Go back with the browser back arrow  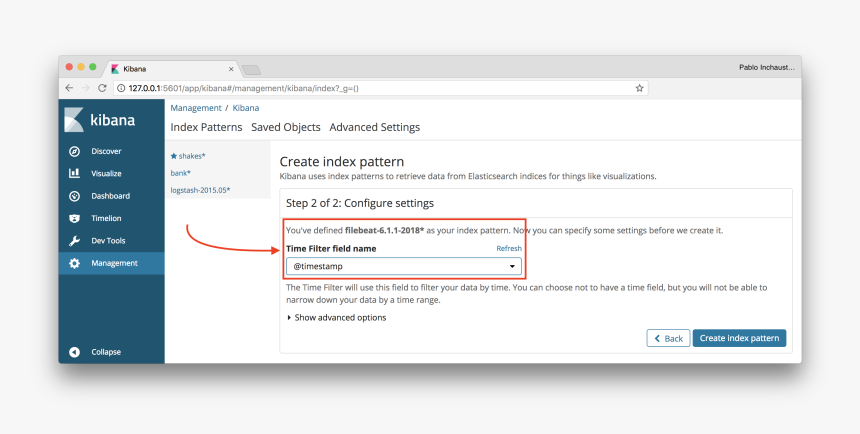tap(69, 88)
